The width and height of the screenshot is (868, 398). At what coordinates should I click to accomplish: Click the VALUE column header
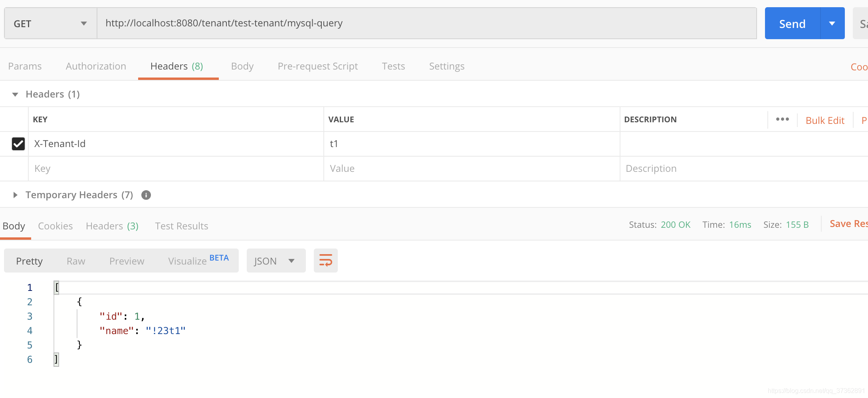pos(341,119)
